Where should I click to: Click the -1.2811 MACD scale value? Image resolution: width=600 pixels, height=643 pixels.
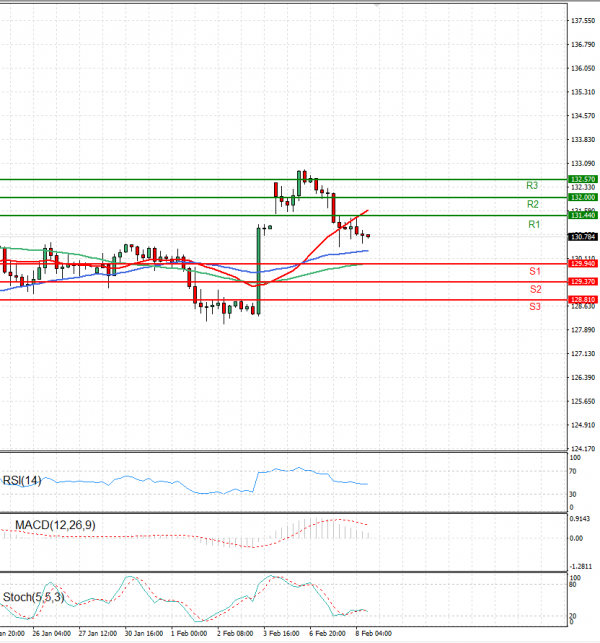coord(581,566)
